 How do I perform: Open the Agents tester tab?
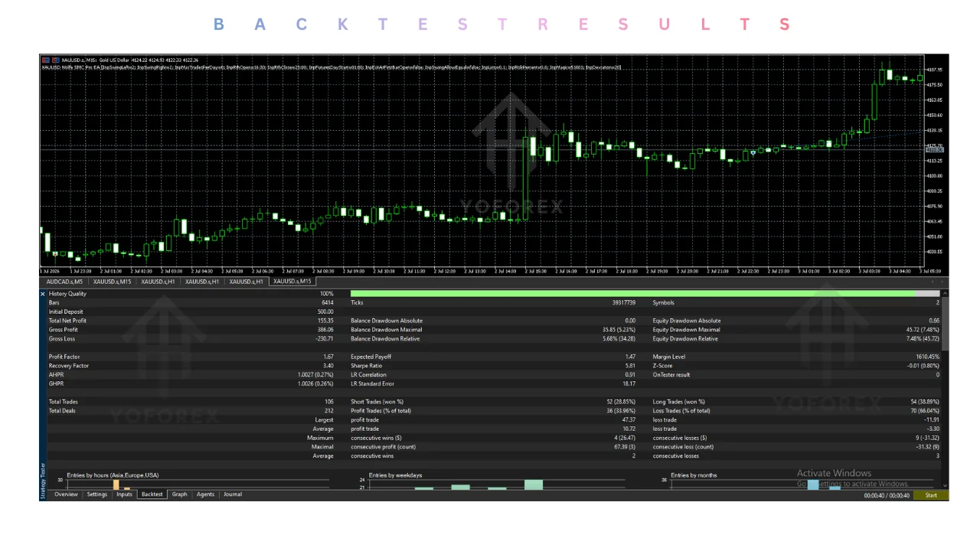(205, 494)
